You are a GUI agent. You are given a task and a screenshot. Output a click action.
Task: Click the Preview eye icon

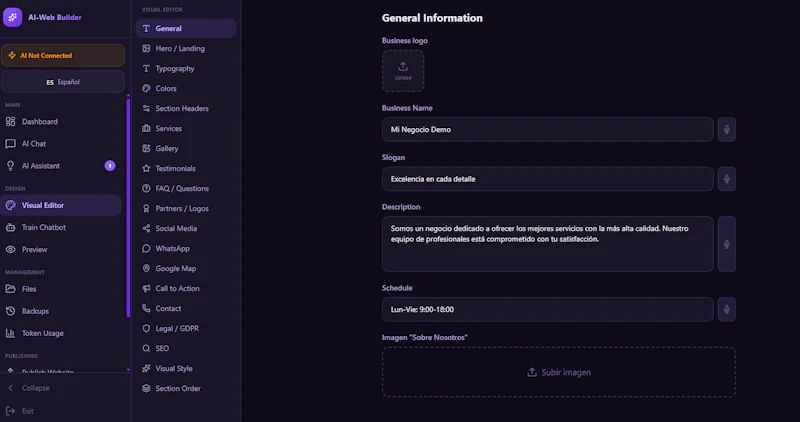click(10, 250)
